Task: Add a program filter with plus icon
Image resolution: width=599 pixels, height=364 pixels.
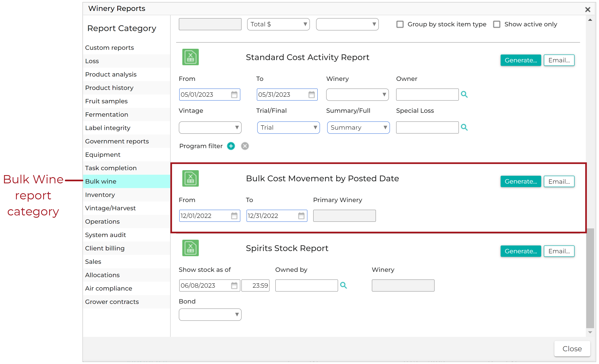Action: pyautogui.click(x=231, y=146)
